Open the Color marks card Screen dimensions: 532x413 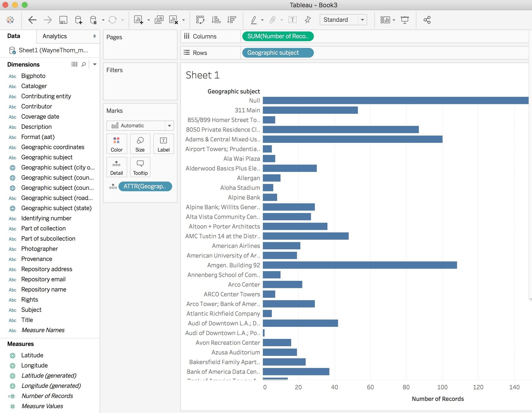pos(117,144)
